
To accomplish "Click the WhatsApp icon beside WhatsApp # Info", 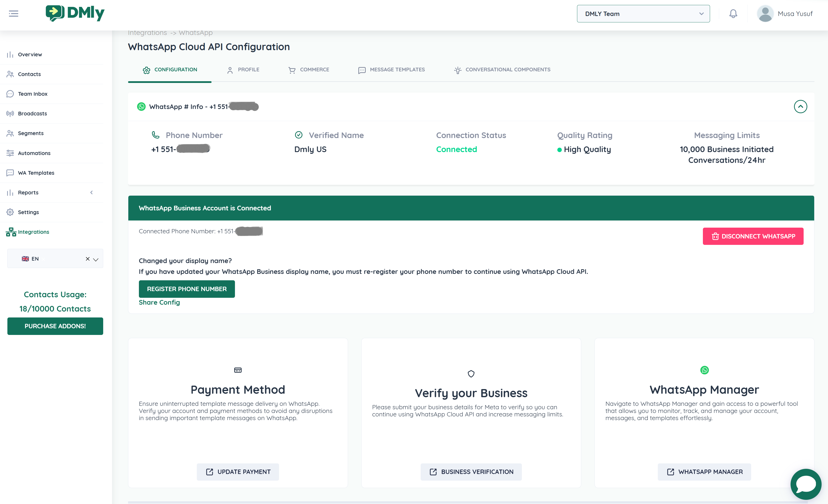I will pyautogui.click(x=141, y=107).
